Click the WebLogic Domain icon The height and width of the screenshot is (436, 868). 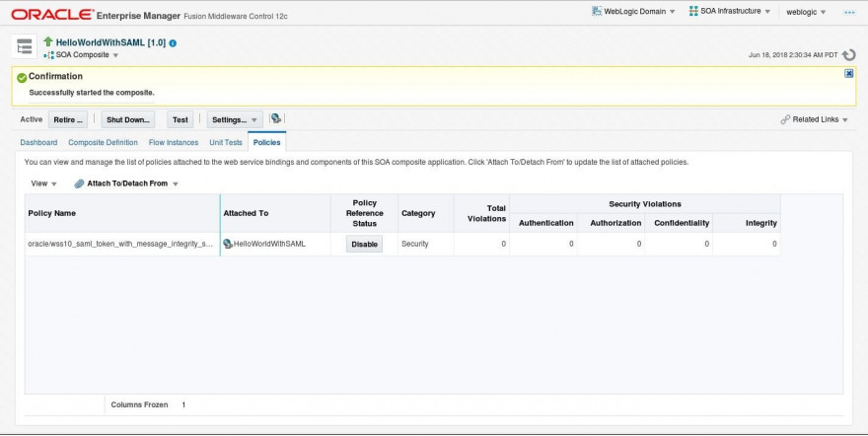pos(596,11)
